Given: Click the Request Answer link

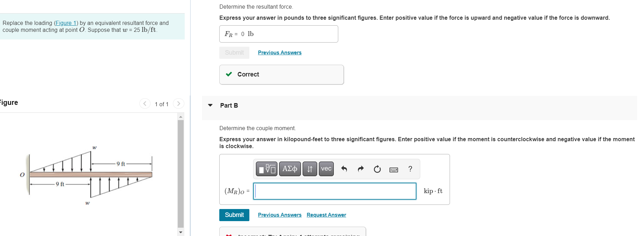Looking at the screenshot, I should point(326,215).
